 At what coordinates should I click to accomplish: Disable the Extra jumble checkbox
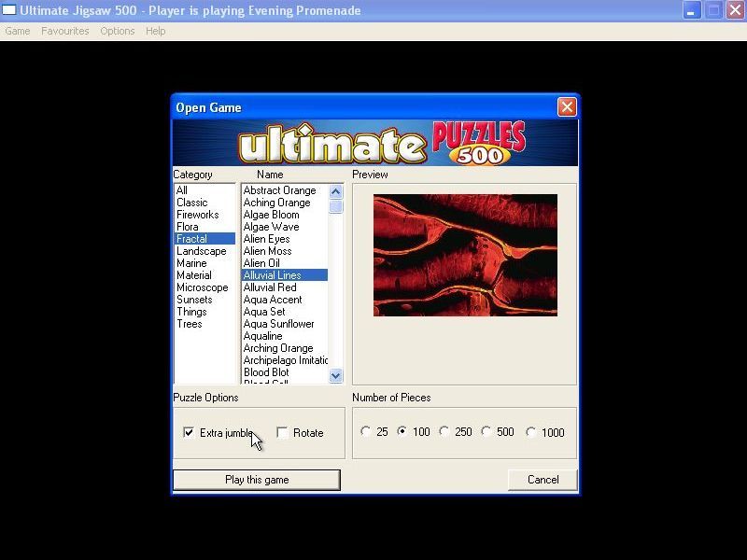coord(189,432)
